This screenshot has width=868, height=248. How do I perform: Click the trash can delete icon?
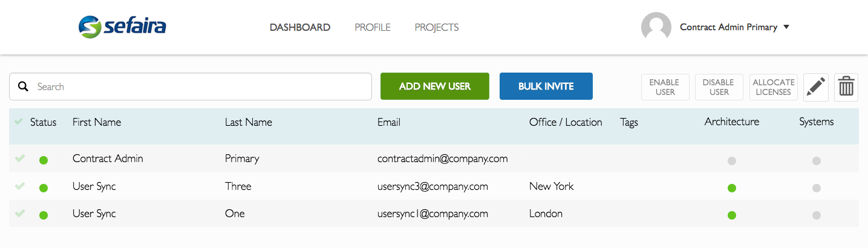(x=846, y=87)
